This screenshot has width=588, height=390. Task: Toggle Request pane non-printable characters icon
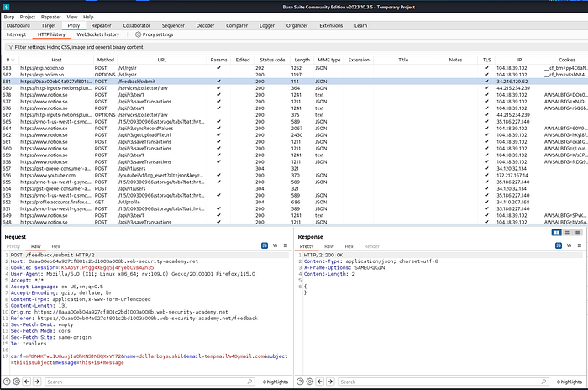[275, 245]
